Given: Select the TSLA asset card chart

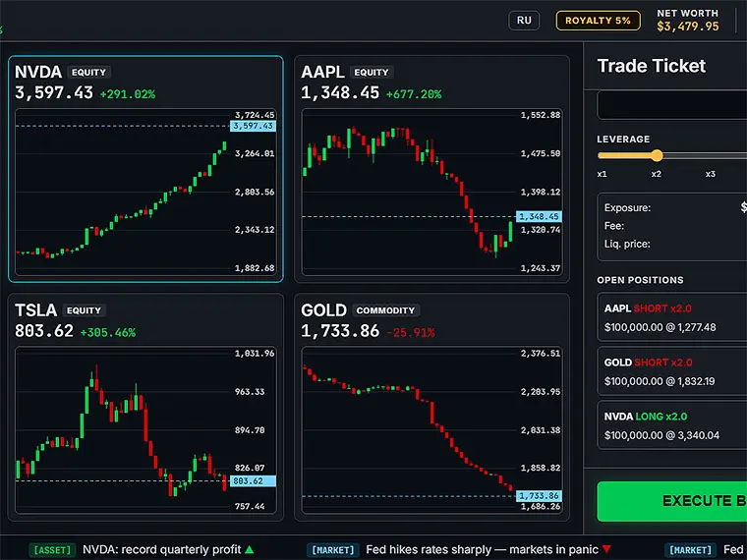Looking at the screenshot, I should pos(145,430).
